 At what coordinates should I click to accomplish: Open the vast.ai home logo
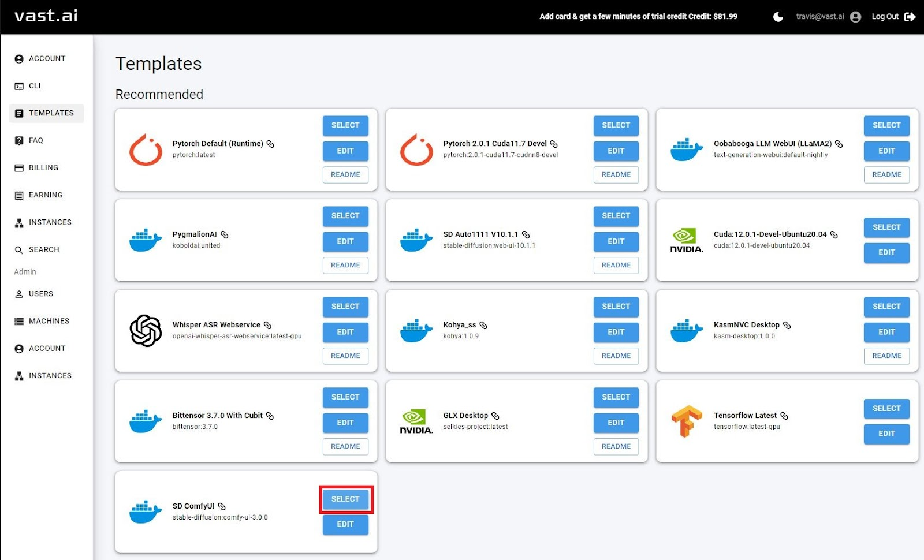coord(46,16)
